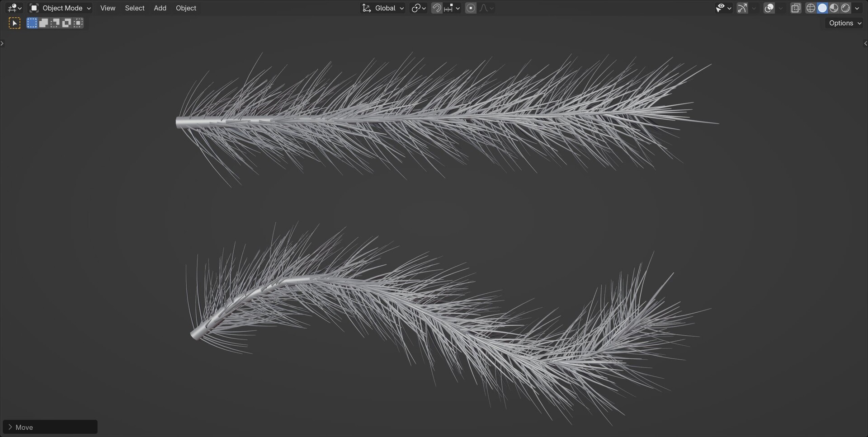The width and height of the screenshot is (868, 437).
Task: Switch to material preview shading
Action: click(x=834, y=8)
